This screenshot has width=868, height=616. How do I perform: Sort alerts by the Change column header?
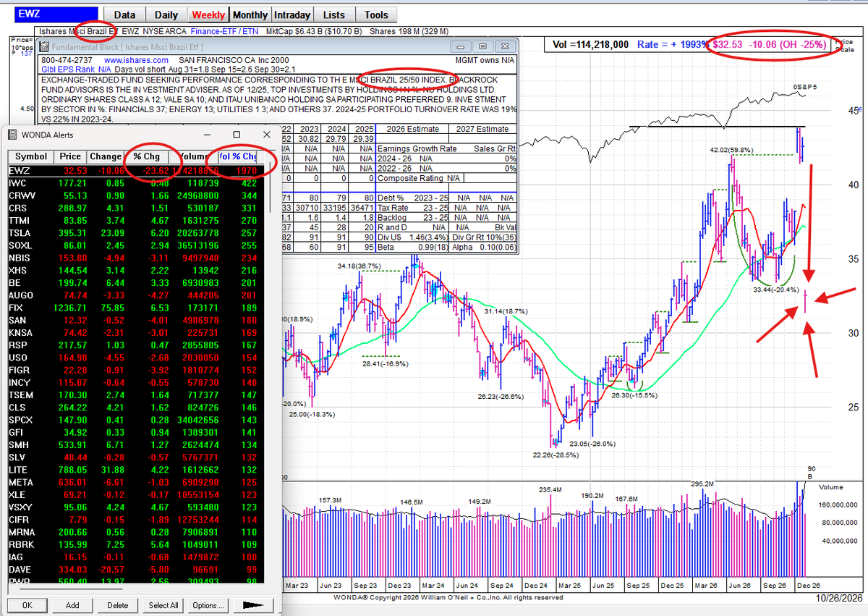click(x=106, y=157)
